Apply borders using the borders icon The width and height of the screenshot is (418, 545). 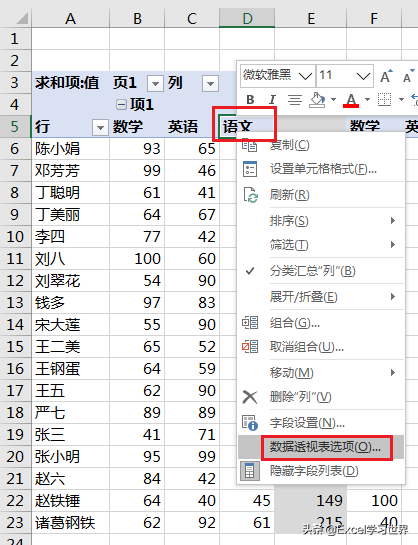point(385,100)
